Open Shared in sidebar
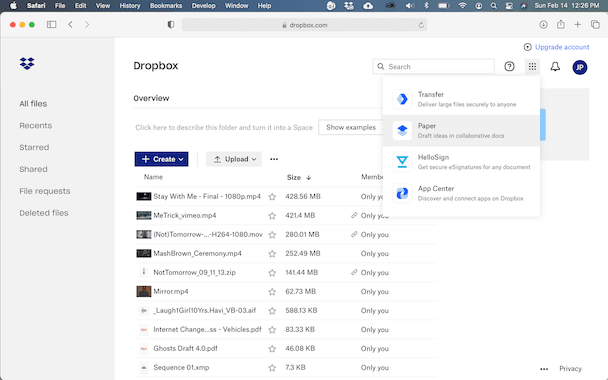Viewport: 608px width, 380px height. [33, 169]
